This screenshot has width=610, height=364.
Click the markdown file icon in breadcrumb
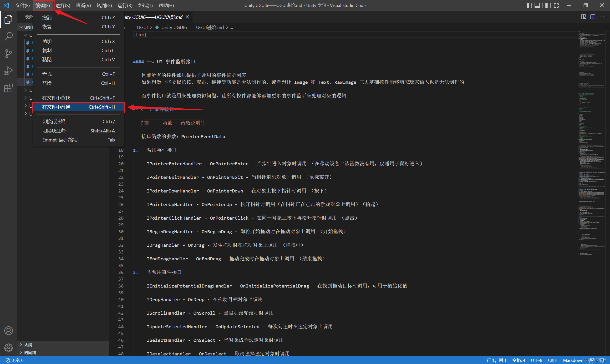[x=157, y=27]
